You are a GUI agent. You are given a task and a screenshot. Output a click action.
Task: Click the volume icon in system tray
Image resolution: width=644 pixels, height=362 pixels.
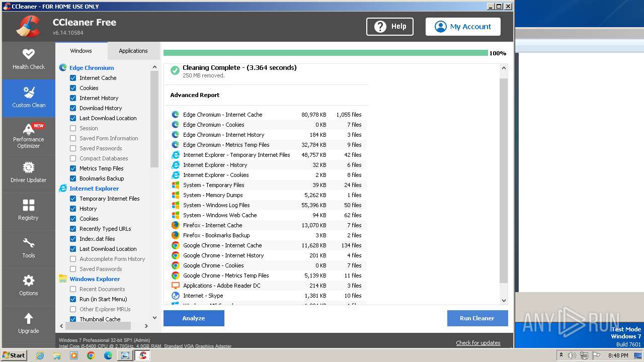pyautogui.click(x=572, y=355)
